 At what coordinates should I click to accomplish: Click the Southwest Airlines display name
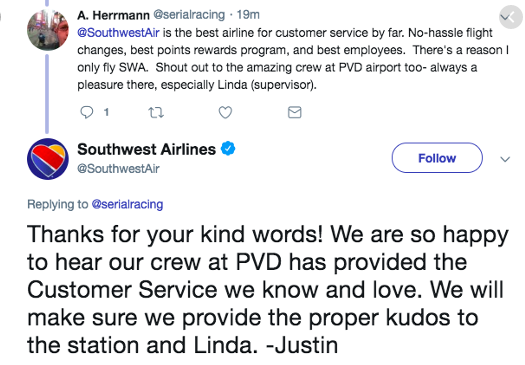coord(146,149)
